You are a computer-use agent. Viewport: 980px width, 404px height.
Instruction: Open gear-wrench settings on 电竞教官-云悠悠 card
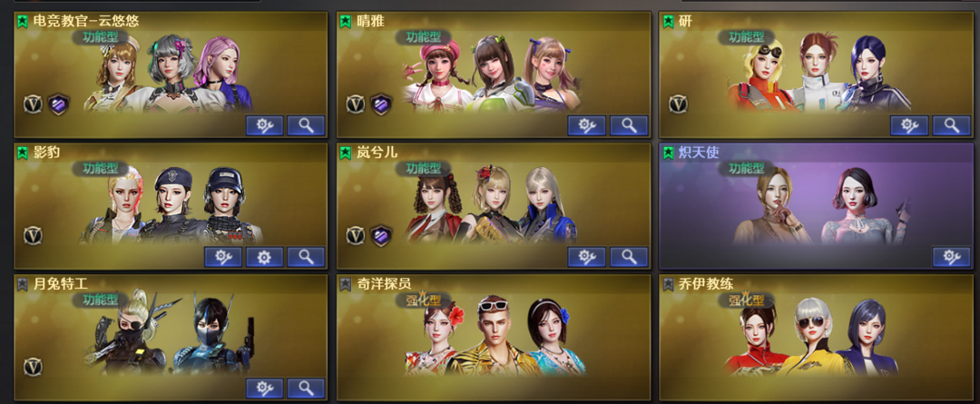pyautogui.click(x=264, y=125)
